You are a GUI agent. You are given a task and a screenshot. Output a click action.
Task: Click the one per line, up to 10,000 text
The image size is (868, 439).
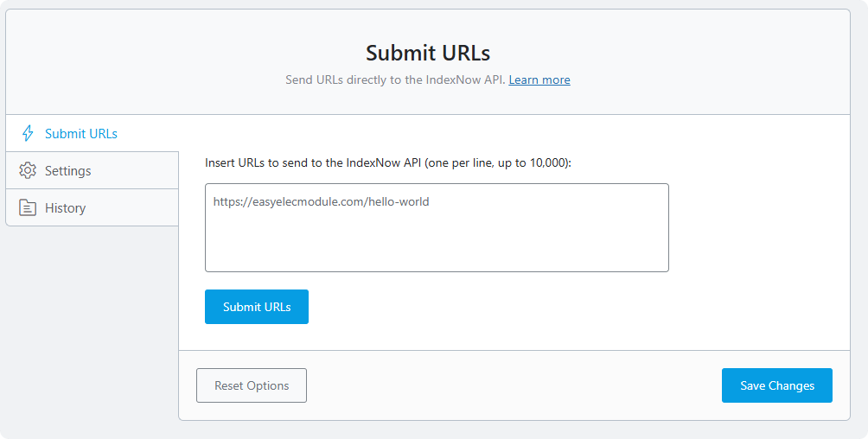click(x=496, y=162)
